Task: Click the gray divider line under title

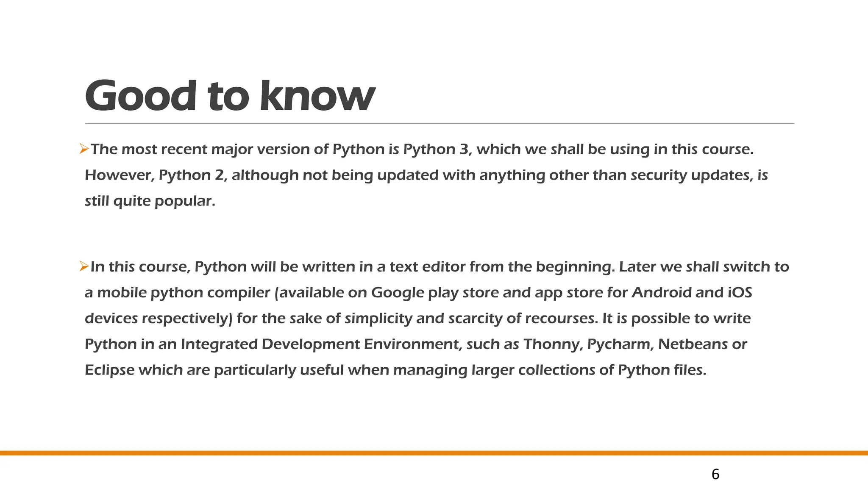Action: pyautogui.click(x=439, y=124)
